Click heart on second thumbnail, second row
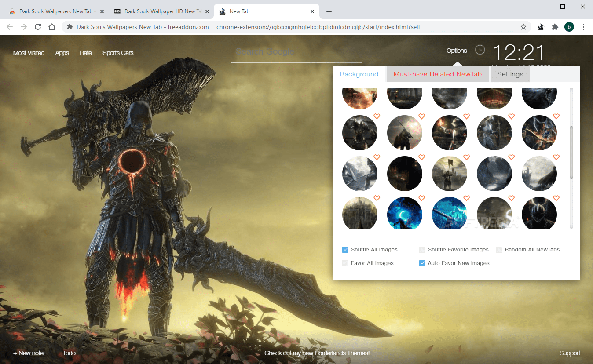Image resolution: width=593 pixels, height=364 pixels. (x=421, y=116)
